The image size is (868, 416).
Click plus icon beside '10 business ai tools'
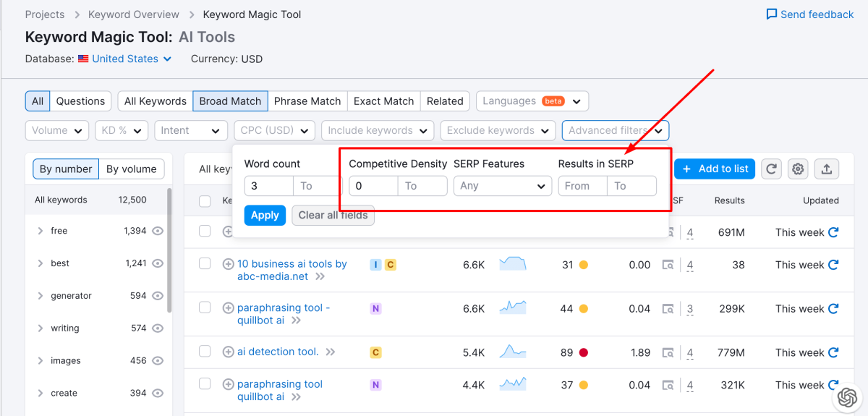click(228, 264)
